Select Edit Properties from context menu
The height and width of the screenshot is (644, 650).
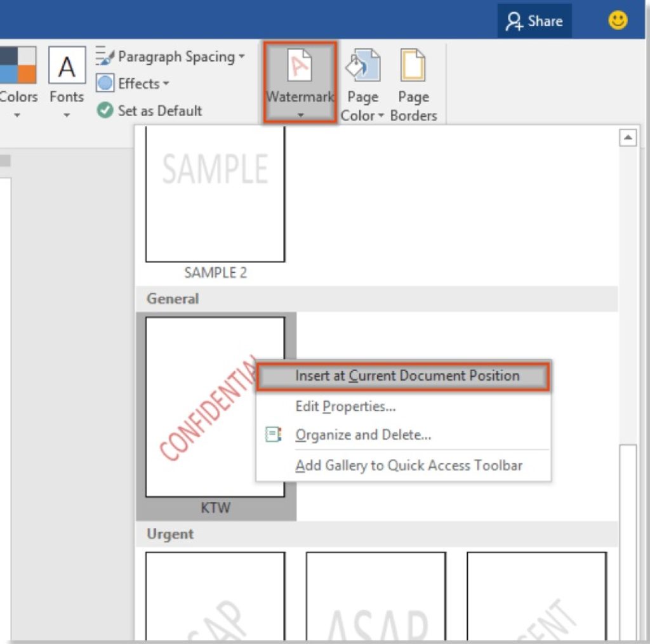click(x=346, y=406)
